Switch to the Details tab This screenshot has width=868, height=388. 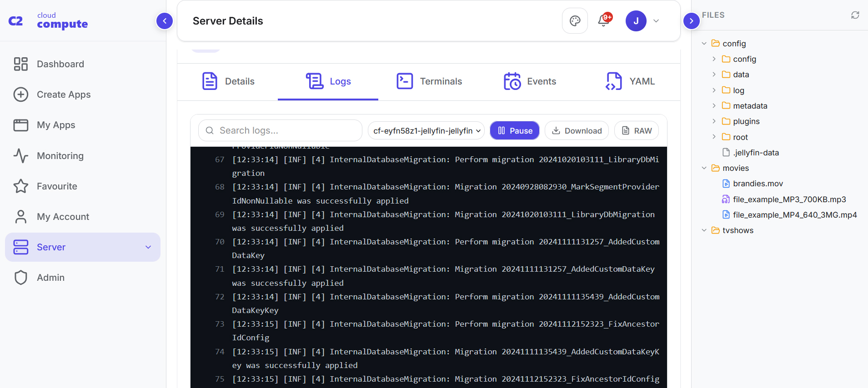click(228, 81)
